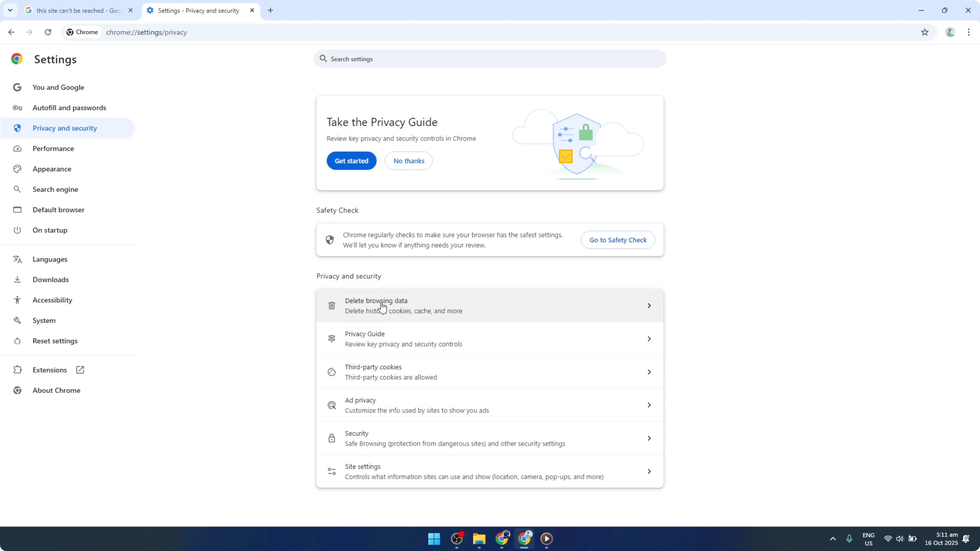Open the taskbar clock and date
The image size is (980, 551).
coord(941,539)
